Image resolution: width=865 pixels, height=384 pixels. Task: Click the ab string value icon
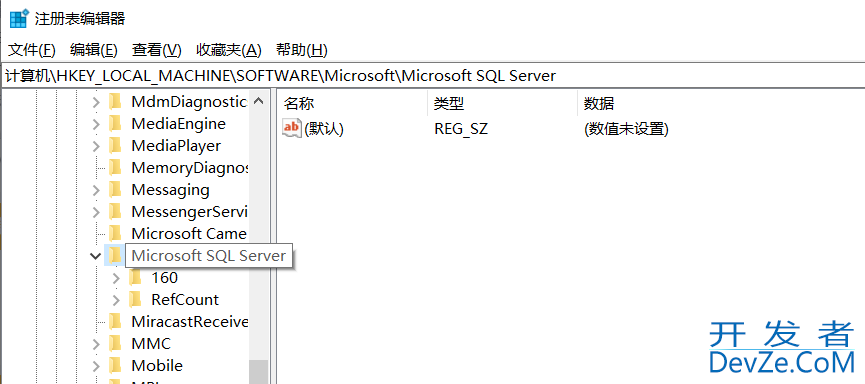tap(292, 129)
